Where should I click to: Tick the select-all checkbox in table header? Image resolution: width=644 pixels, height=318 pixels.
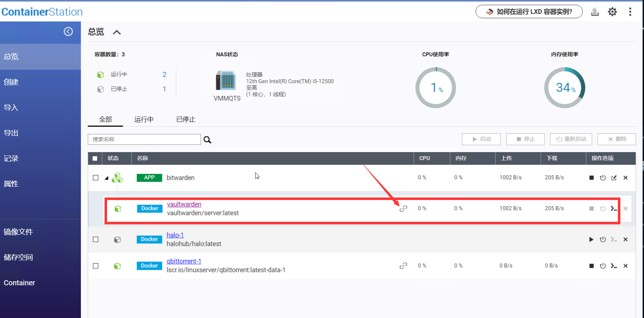[95, 158]
